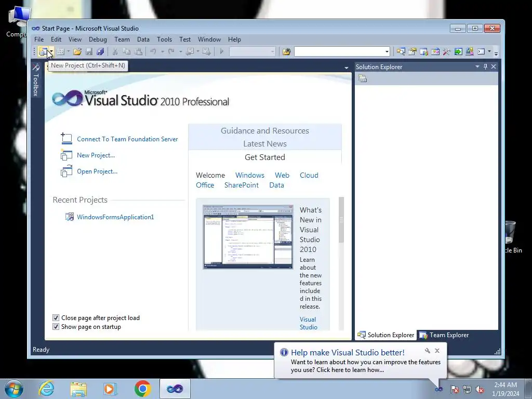Uncheck Close page after project load

point(56,318)
